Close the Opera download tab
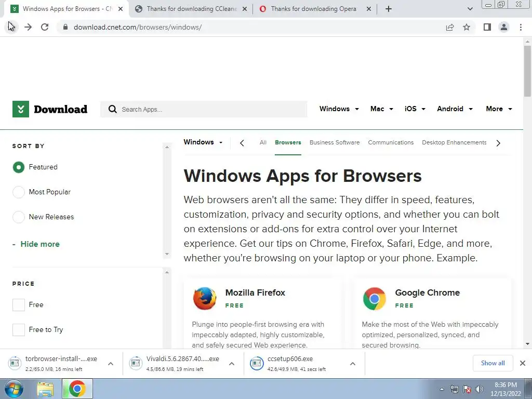Image resolution: width=532 pixels, height=399 pixels. click(369, 9)
